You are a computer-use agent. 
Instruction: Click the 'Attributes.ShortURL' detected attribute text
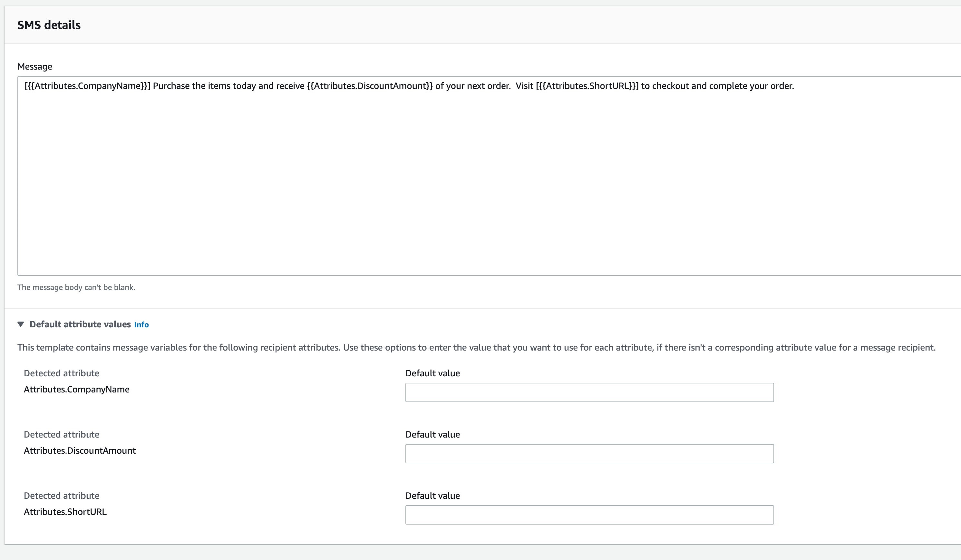65,512
